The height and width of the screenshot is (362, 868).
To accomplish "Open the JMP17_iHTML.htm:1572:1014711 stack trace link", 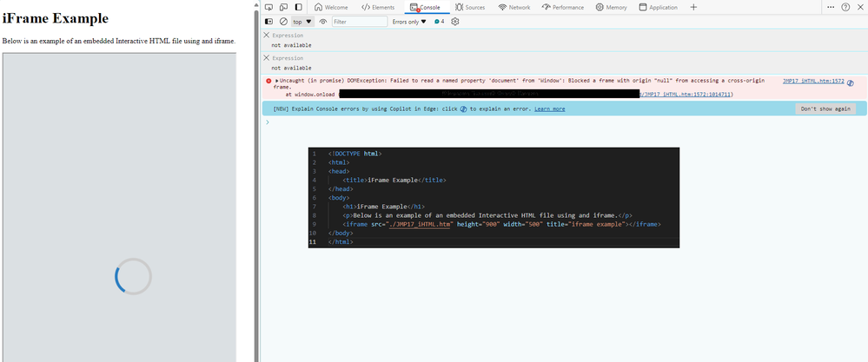I will point(686,95).
